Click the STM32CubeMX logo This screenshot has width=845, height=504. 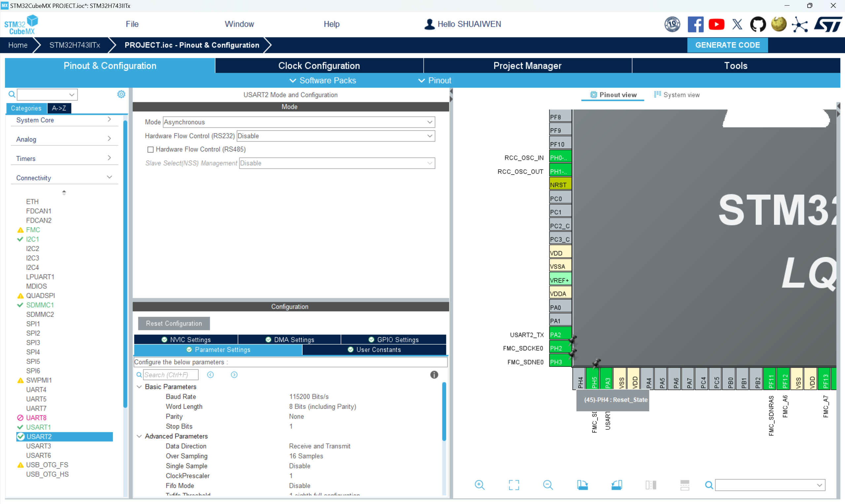click(21, 24)
